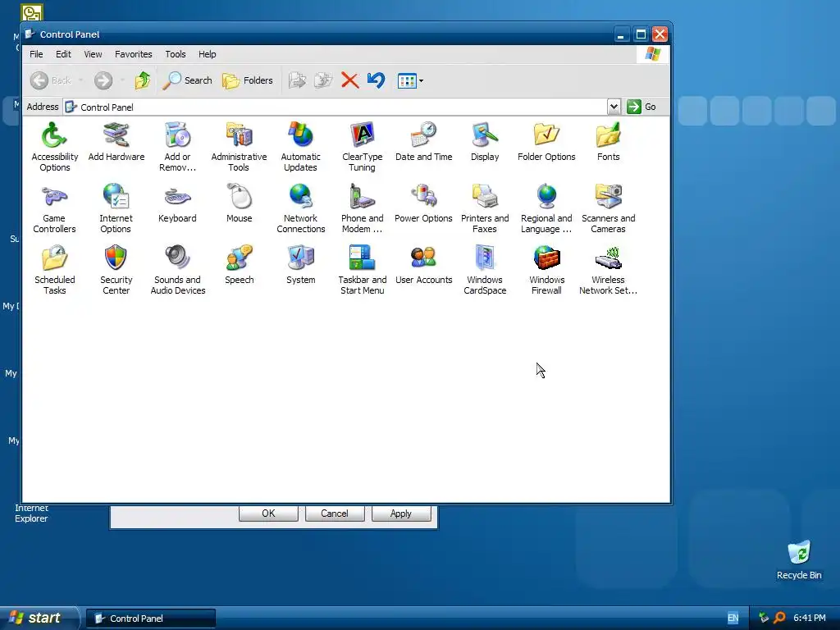Open Game Controllers icon
This screenshot has width=840, height=630.
[54, 208]
